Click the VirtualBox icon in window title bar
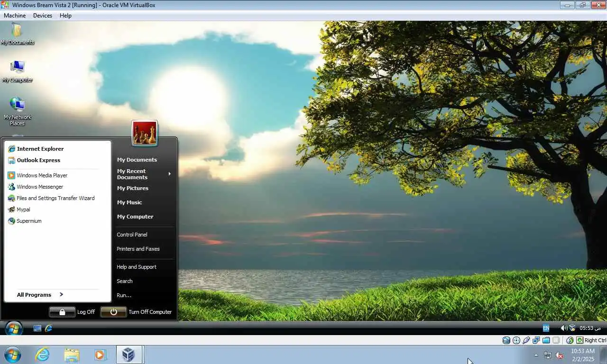The width and height of the screenshot is (607, 364). tap(5, 5)
